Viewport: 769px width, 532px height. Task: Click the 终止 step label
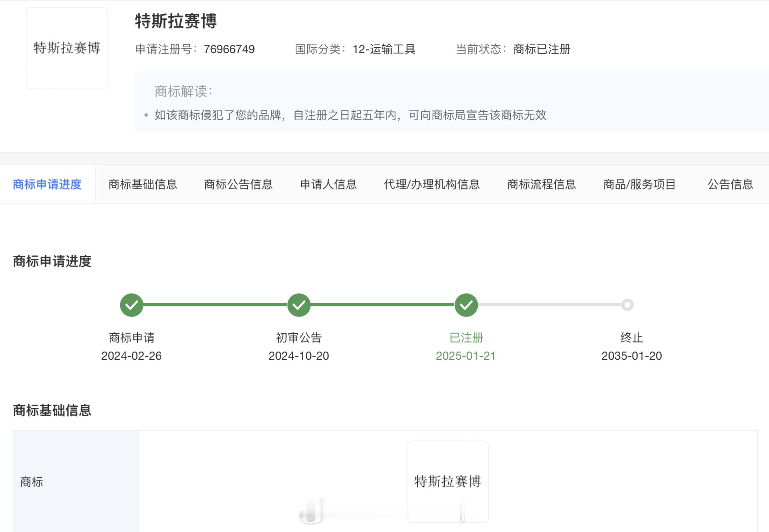[632, 338]
